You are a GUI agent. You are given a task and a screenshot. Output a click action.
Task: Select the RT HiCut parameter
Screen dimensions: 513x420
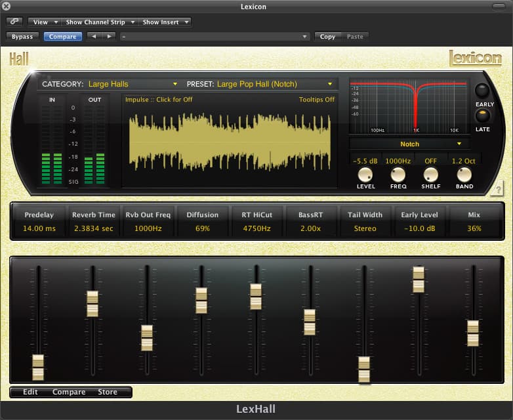pyautogui.click(x=256, y=222)
